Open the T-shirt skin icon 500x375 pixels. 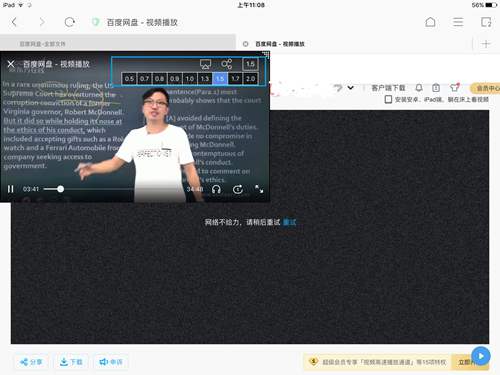(454, 88)
